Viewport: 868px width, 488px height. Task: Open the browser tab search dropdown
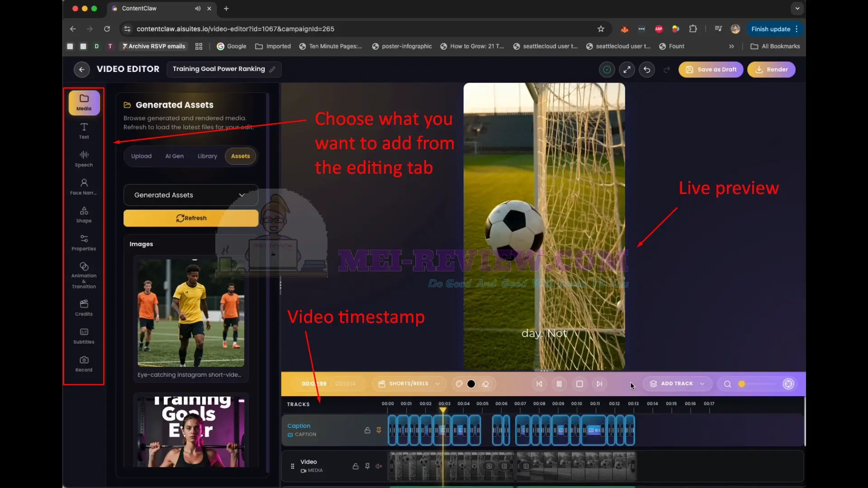point(797,9)
